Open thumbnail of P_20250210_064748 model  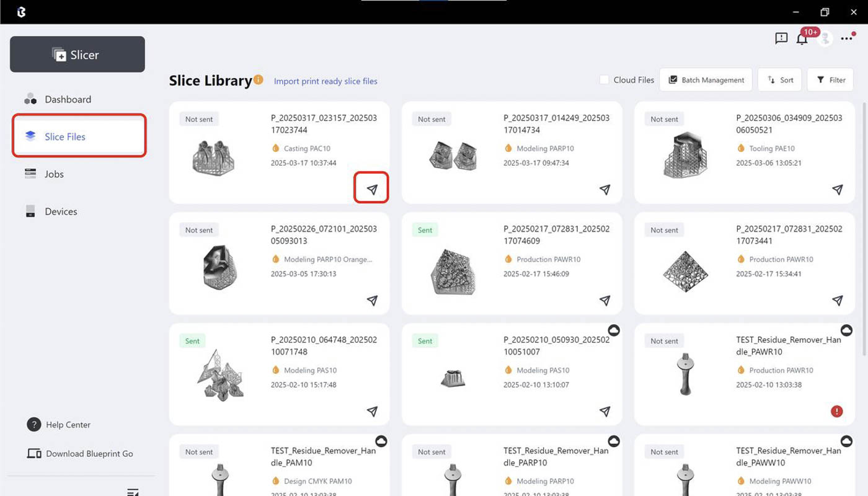tap(221, 374)
